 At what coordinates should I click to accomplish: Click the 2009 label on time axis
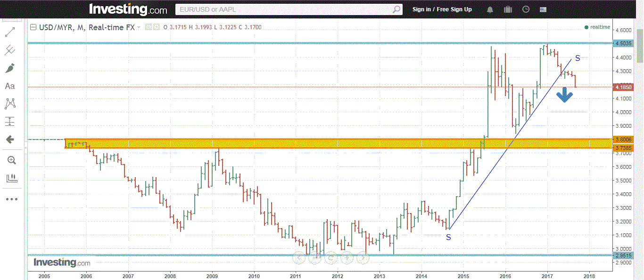pos(212,276)
